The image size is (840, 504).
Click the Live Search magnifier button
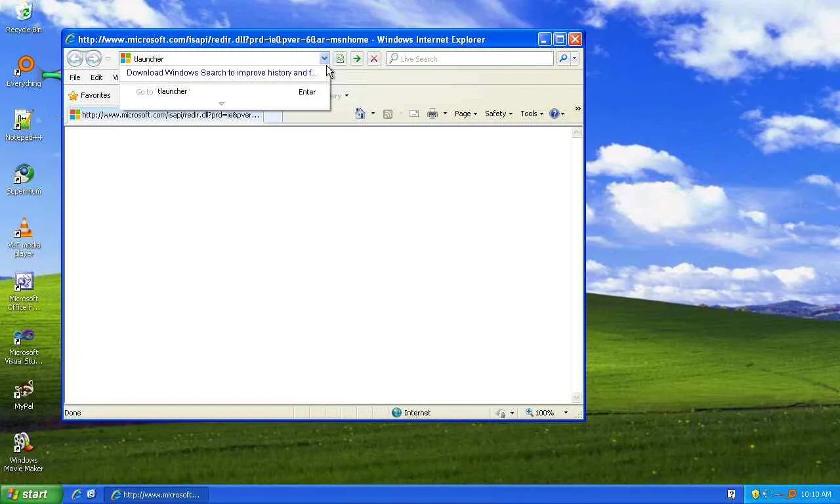pos(563,58)
